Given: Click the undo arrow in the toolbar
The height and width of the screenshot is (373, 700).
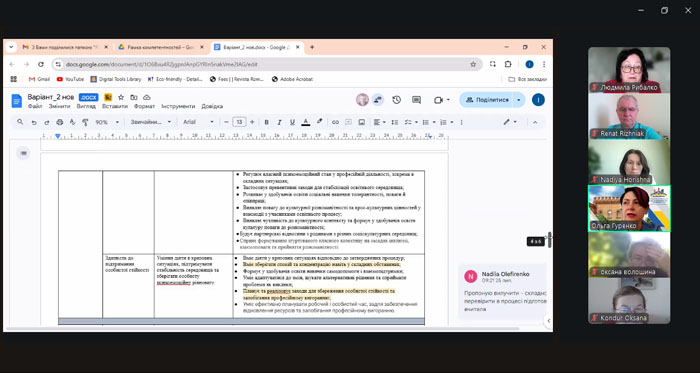Looking at the screenshot, I should tap(34, 122).
